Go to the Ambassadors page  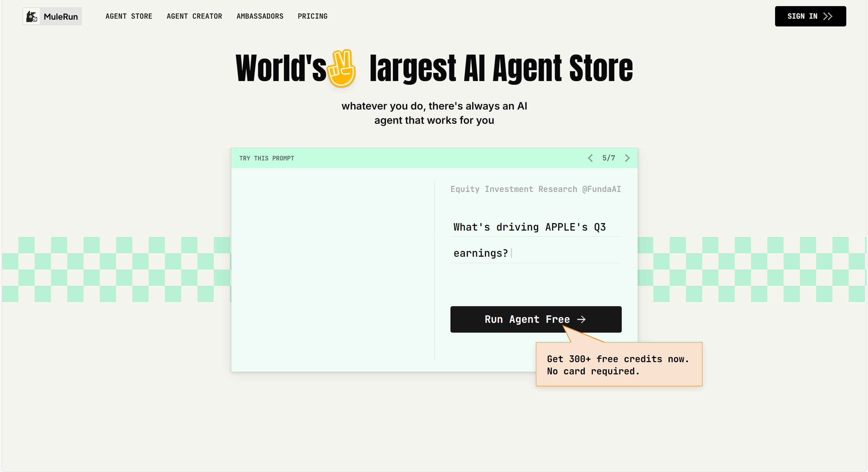click(260, 16)
